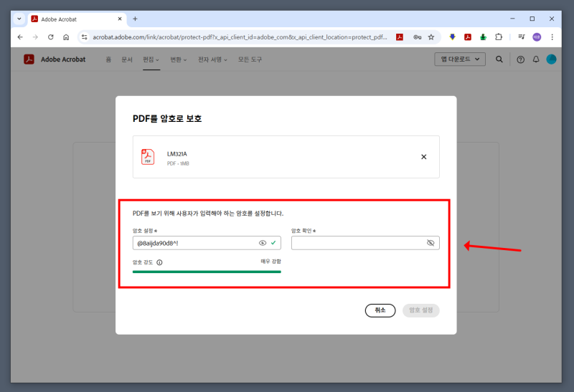574x392 pixels.
Task: Click the 'PDF를 암호로 보호' heading
Action: pos(167,118)
